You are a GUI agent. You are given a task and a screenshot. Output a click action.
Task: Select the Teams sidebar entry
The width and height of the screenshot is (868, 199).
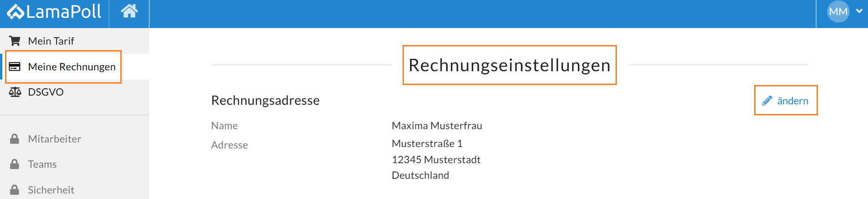coord(42,164)
